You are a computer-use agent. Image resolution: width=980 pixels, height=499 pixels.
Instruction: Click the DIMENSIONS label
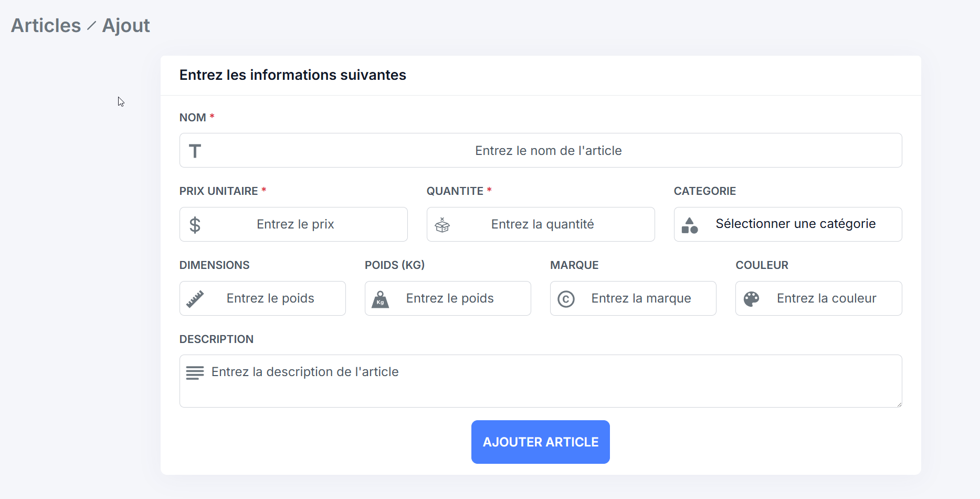214,265
